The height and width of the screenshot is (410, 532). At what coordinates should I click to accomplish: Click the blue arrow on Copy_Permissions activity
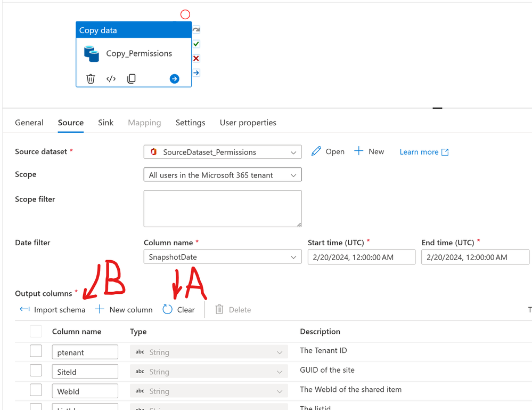174,79
